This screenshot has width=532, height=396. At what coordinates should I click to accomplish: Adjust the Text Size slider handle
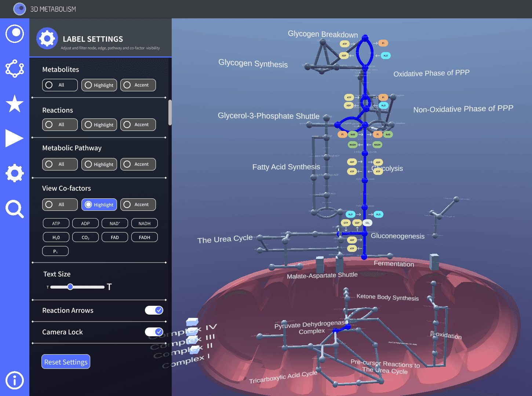(x=70, y=287)
